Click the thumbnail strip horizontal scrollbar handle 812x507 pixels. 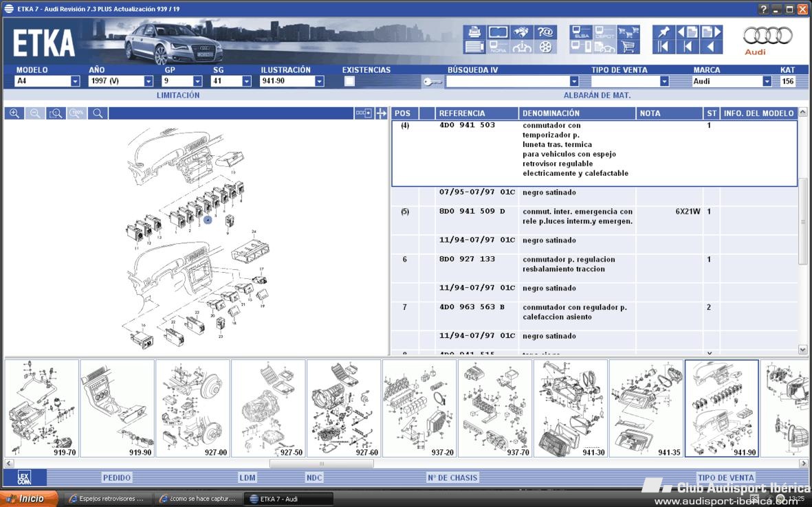(x=322, y=464)
